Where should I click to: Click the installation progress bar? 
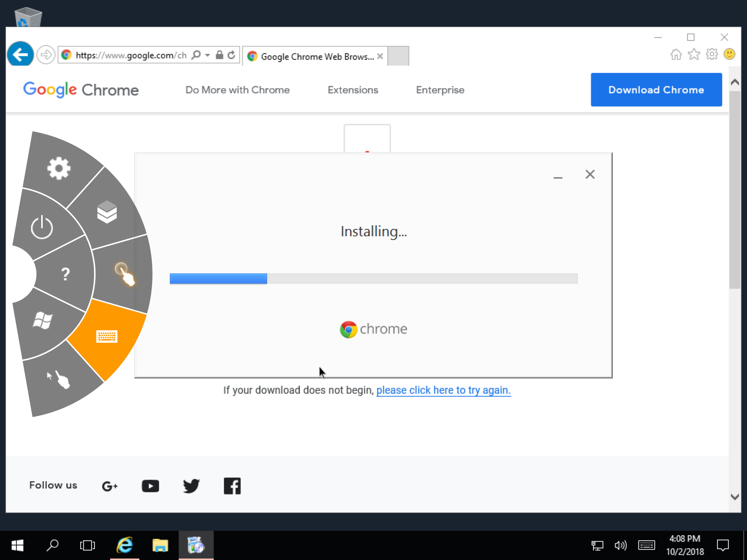[x=373, y=279]
